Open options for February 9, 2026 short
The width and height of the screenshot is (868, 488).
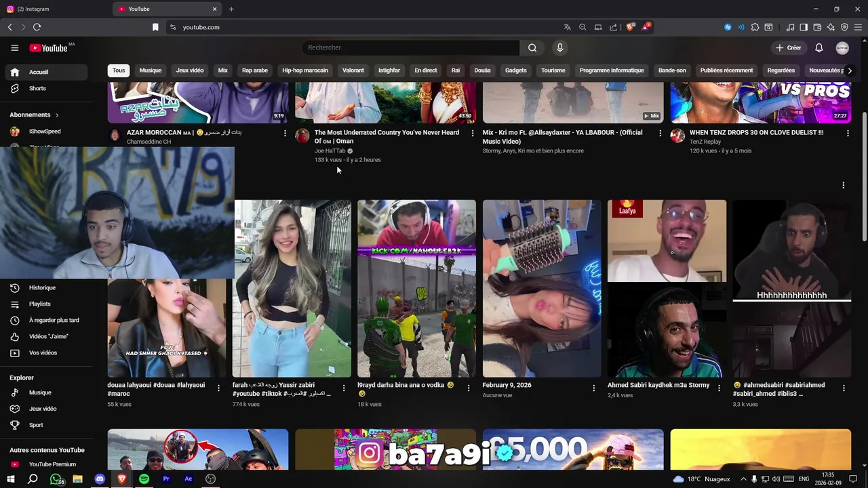[593, 388]
